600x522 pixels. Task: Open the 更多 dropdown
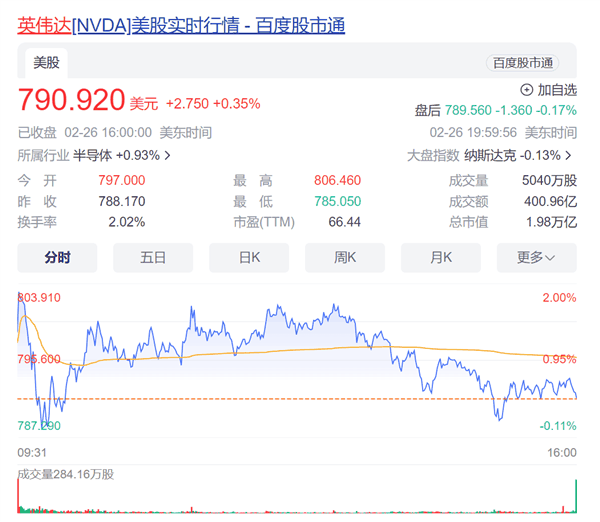[536, 258]
